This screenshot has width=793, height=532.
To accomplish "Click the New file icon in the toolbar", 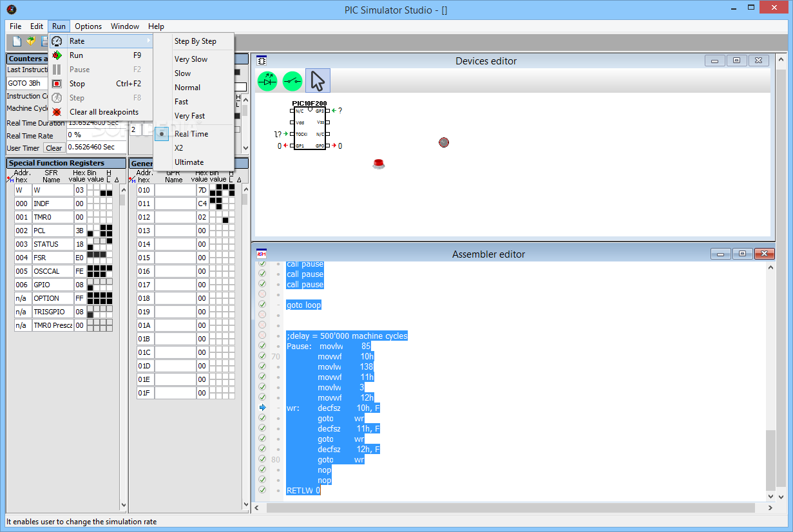I will point(17,41).
